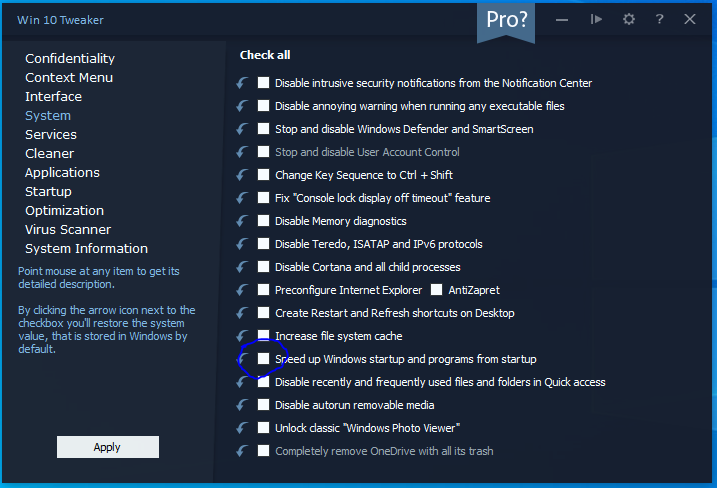Show the System Information section
717x488 pixels.
click(x=86, y=249)
